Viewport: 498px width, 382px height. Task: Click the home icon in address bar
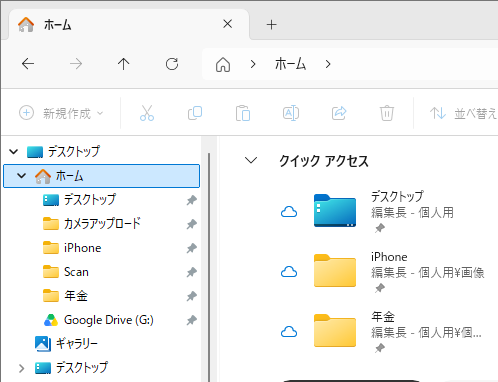tap(223, 64)
